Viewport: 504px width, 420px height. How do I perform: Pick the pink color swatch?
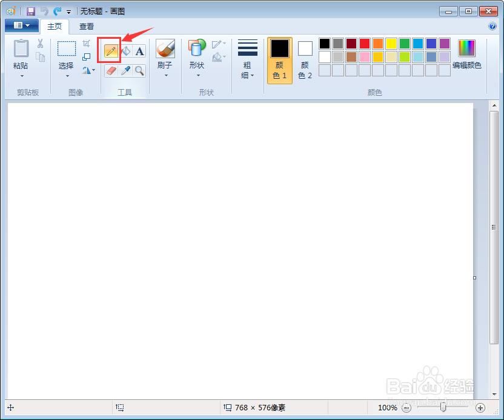click(365, 57)
